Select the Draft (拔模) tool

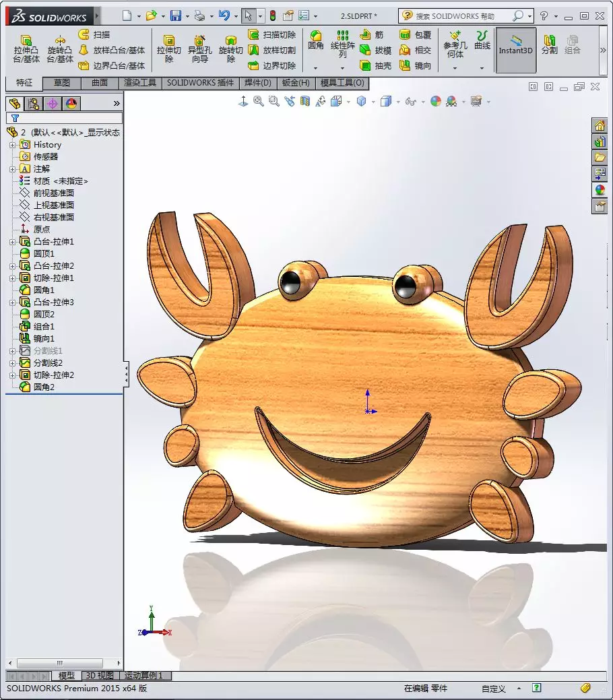[x=375, y=50]
